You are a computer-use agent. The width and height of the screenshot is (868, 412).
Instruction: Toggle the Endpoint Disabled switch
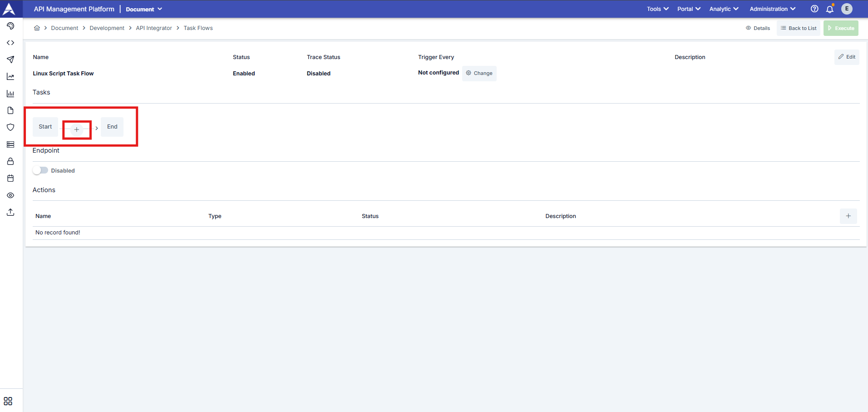pos(40,170)
